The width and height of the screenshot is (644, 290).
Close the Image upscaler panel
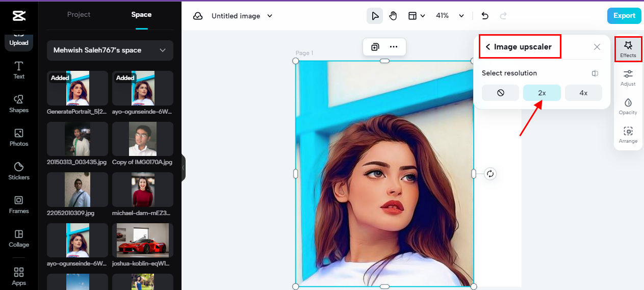pyautogui.click(x=597, y=47)
